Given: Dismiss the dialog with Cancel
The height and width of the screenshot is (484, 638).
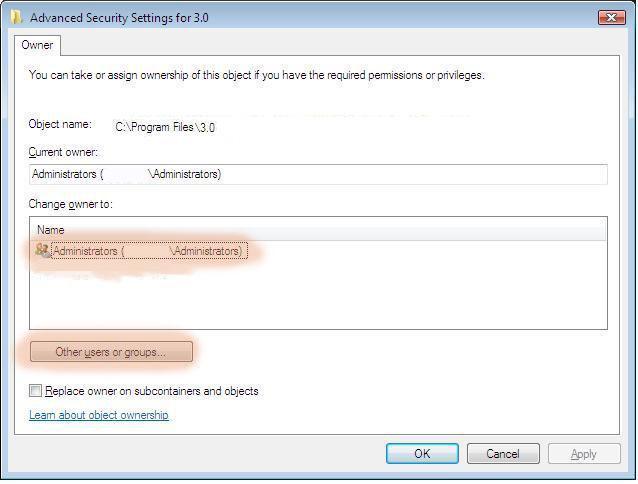Looking at the screenshot, I should pos(503,453).
